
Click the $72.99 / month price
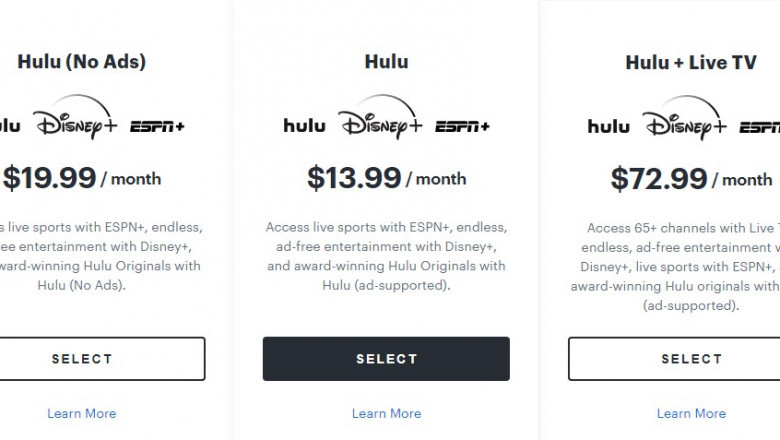(691, 179)
